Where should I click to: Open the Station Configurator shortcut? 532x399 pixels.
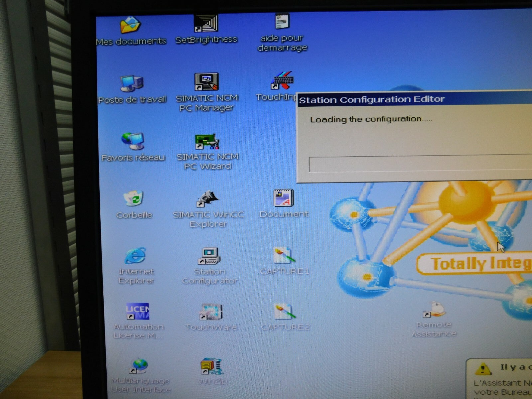tap(209, 256)
